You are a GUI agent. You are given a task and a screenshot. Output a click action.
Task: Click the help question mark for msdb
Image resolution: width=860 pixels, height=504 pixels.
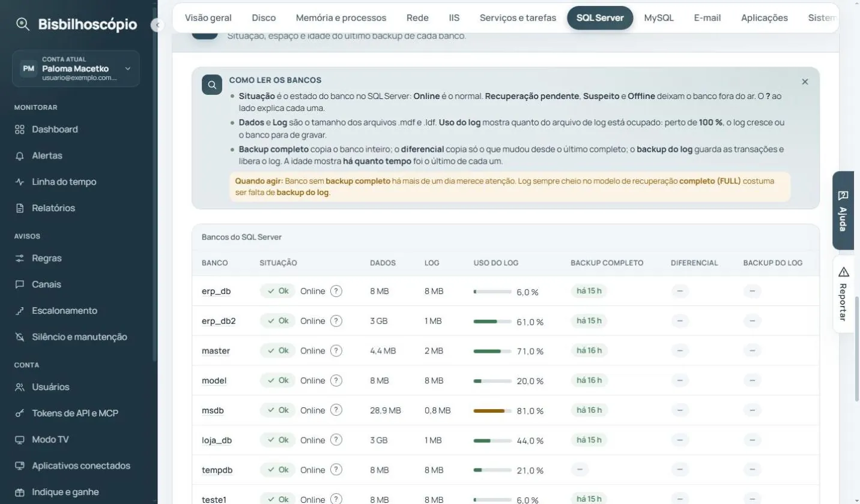point(336,410)
